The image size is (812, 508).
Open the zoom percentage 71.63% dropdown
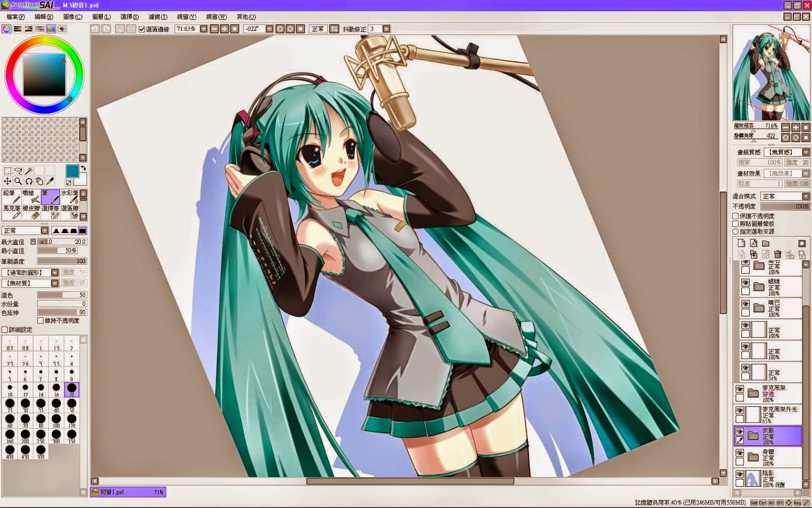pyautogui.click(x=204, y=29)
